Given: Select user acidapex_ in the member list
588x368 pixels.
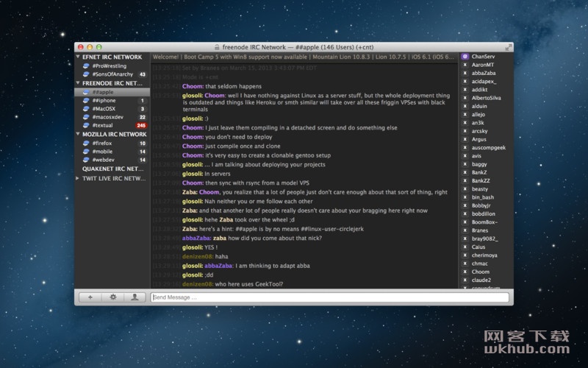Looking at the screenshot, I should (x=484, y=81).
